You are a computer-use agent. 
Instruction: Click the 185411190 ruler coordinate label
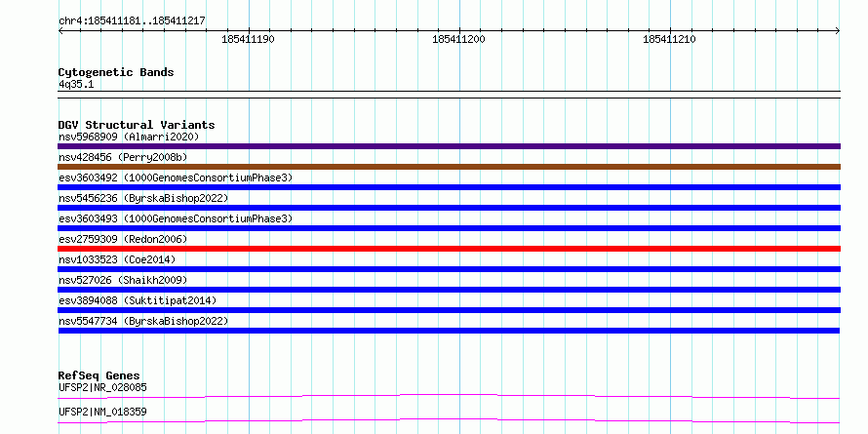pos(248,39)
